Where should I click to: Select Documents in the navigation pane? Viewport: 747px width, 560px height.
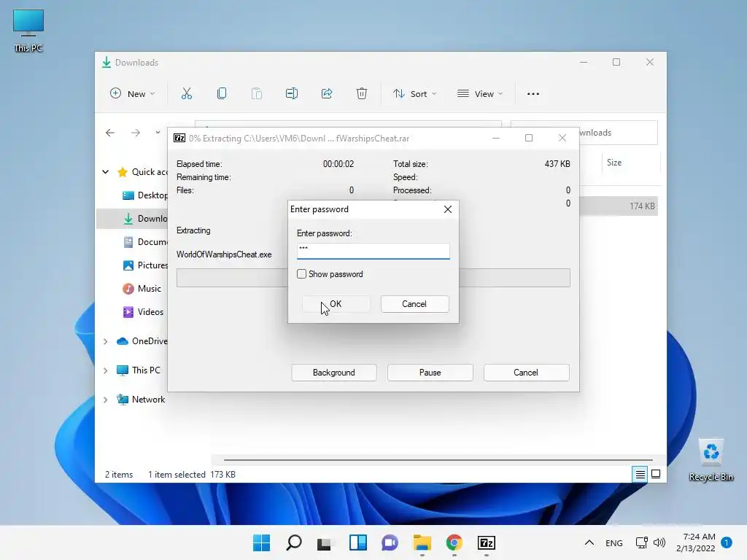pyautogui.click(x=145, y=242)
